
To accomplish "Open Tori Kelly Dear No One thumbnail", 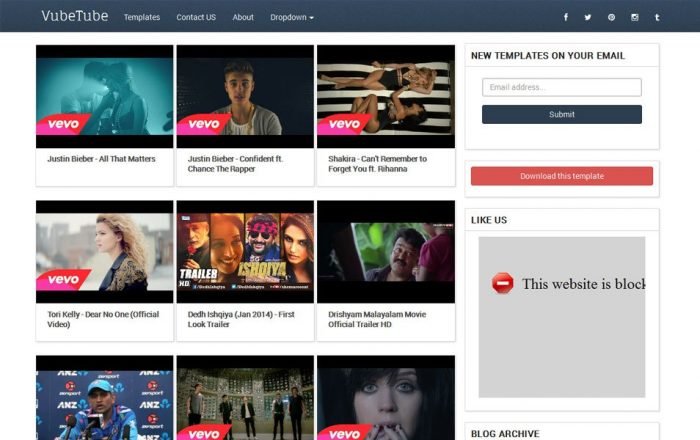I will click(104, 252).
